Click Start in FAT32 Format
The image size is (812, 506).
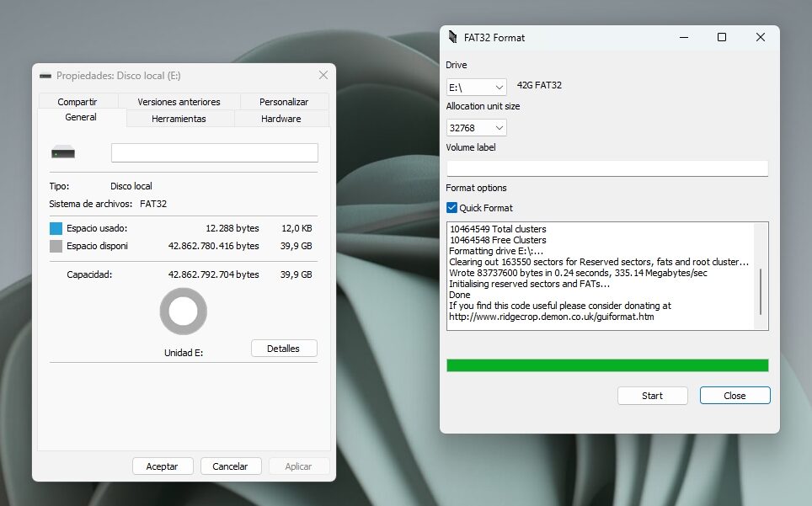click(x=653, y=395)
